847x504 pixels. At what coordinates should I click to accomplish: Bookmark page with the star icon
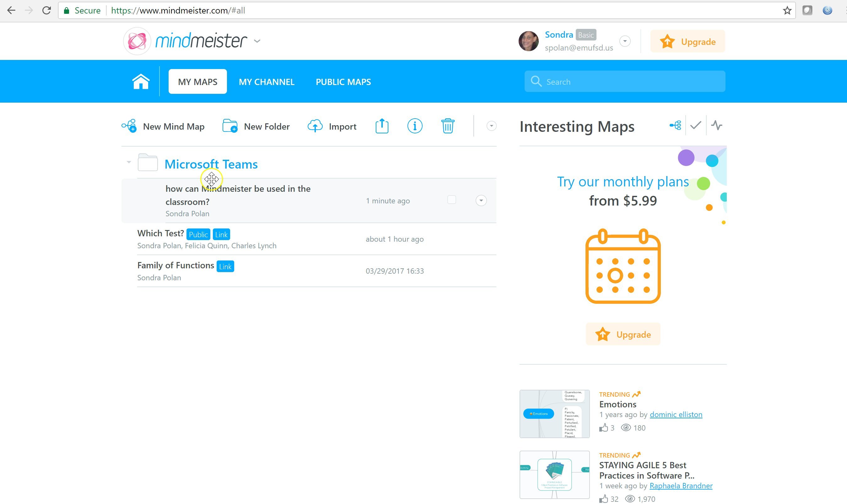coord(787,11)
